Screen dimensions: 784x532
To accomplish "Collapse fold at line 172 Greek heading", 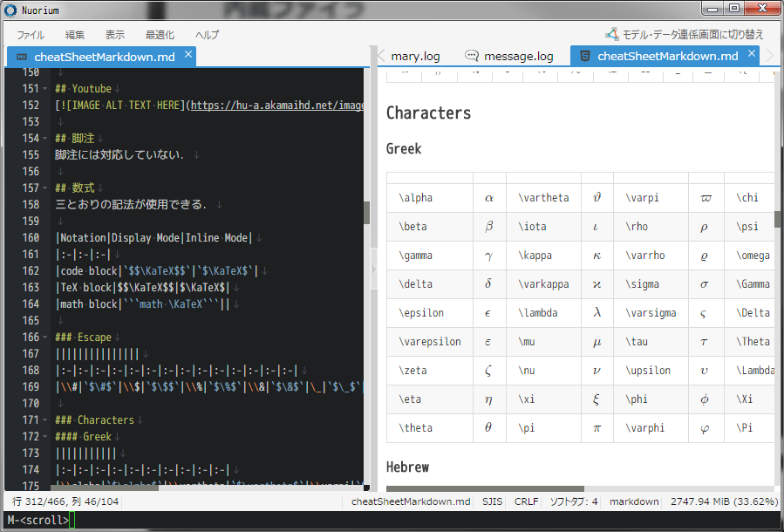I will click(45, 436).
